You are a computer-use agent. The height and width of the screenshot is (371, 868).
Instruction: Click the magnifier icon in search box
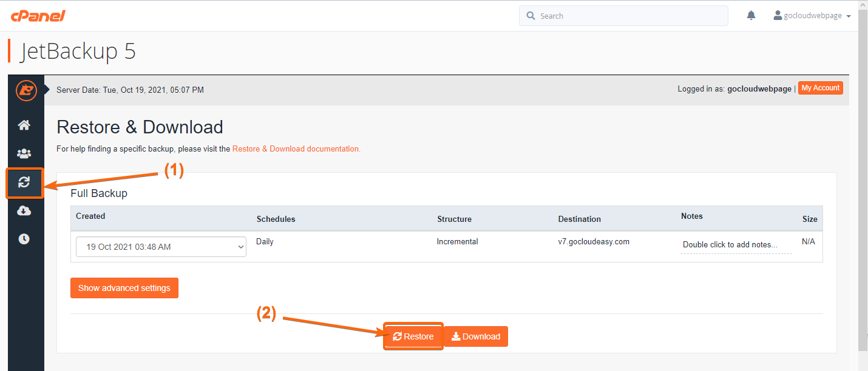(x=531, y=16)
